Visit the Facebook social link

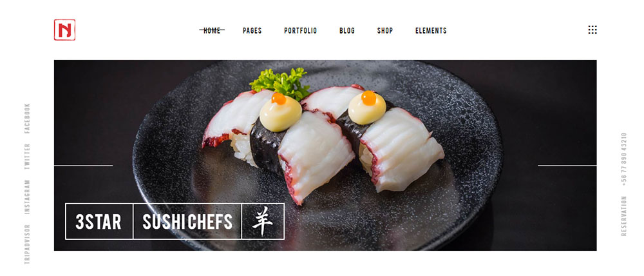click(x=27, y=119)
